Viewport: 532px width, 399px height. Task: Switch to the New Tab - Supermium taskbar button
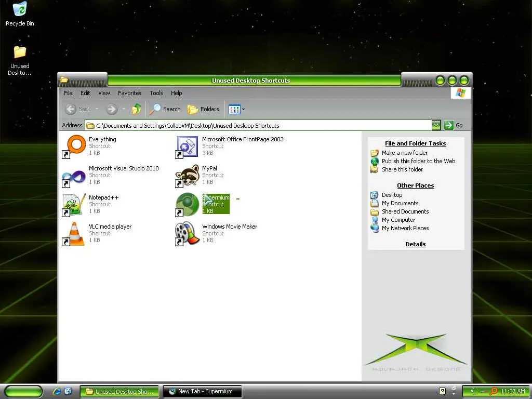(203, 391)
